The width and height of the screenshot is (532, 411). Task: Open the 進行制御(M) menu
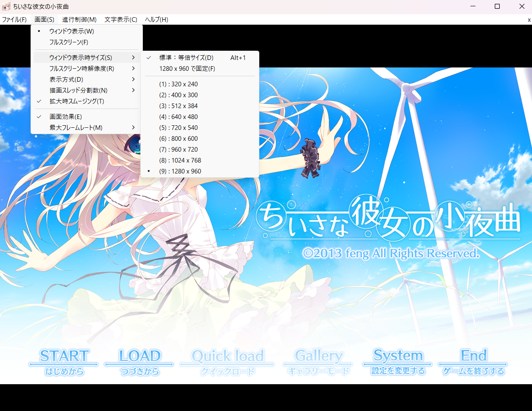79,20
